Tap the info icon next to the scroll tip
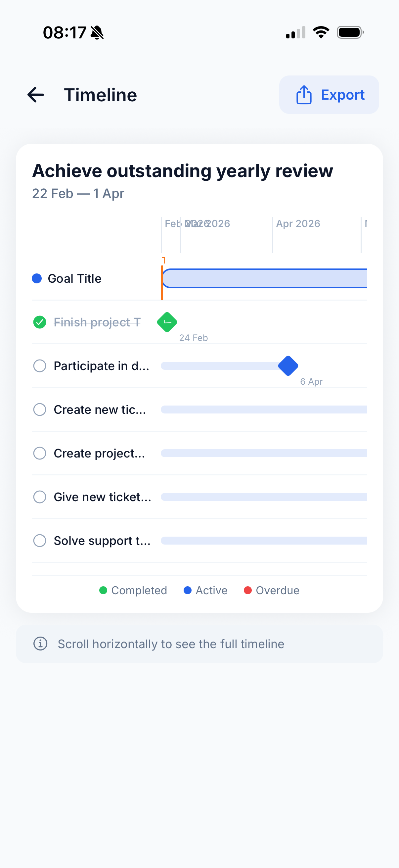The width and height of the screenshot is (399, 868). tap(40, 644)
